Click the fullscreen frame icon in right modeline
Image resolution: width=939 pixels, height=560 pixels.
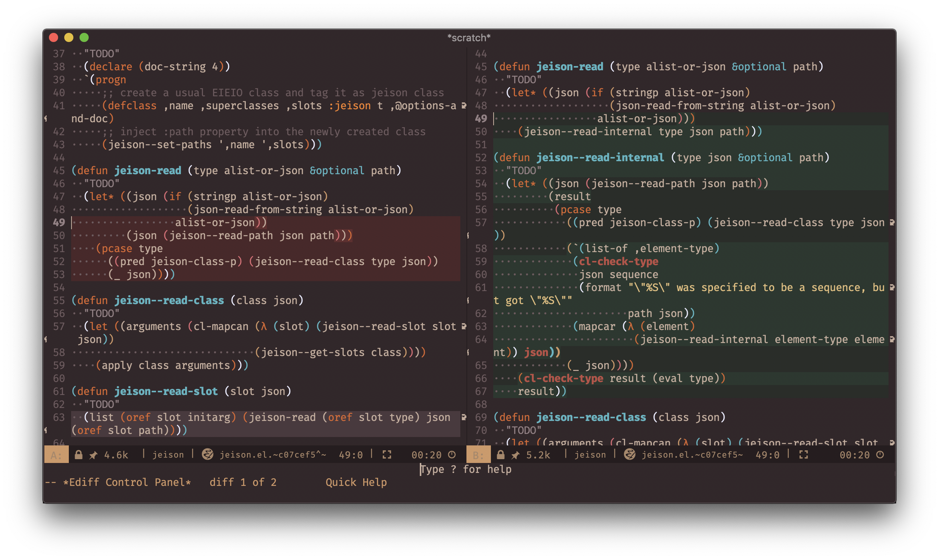[804, 455]
